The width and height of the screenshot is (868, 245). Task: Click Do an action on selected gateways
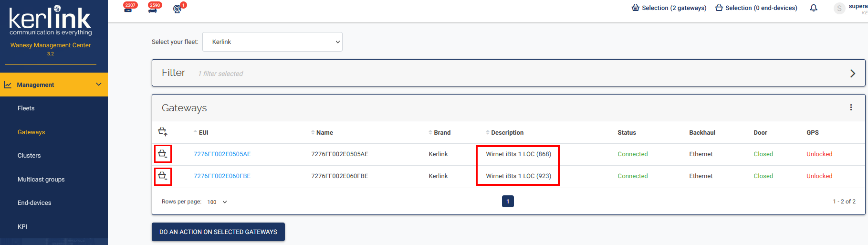pyautogui.click(x=218, y=232)
